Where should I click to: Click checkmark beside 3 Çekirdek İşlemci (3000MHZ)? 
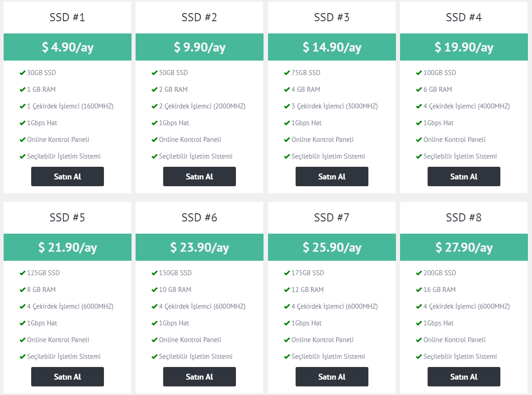[x=287, y=106]
